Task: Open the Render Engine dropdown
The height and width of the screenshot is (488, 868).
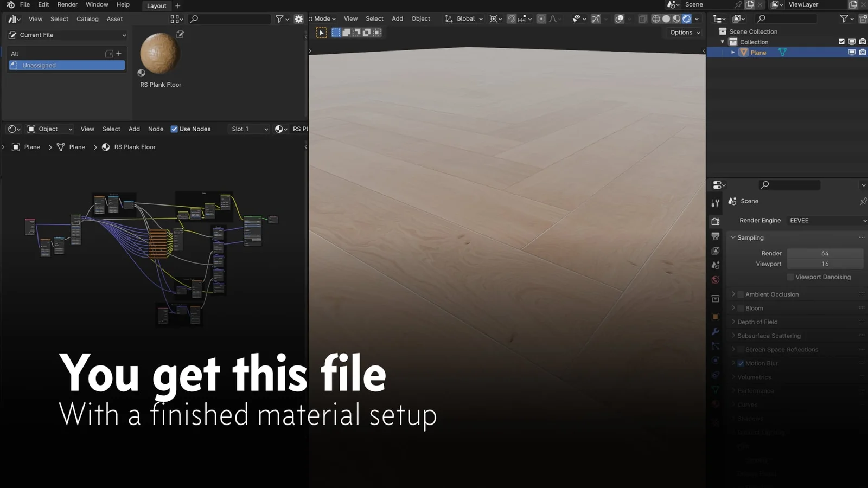Action: coord(825,220)
